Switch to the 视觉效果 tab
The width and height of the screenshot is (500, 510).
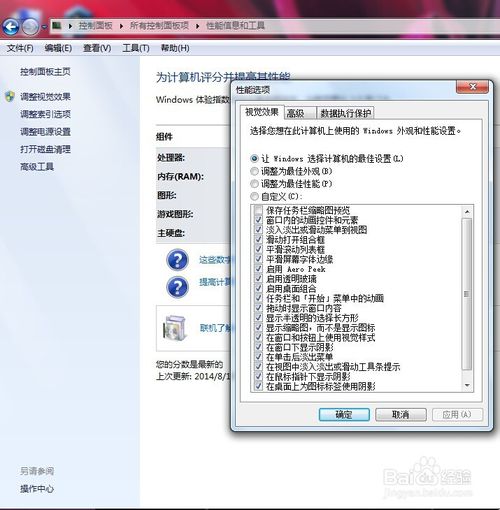(262, 112)
